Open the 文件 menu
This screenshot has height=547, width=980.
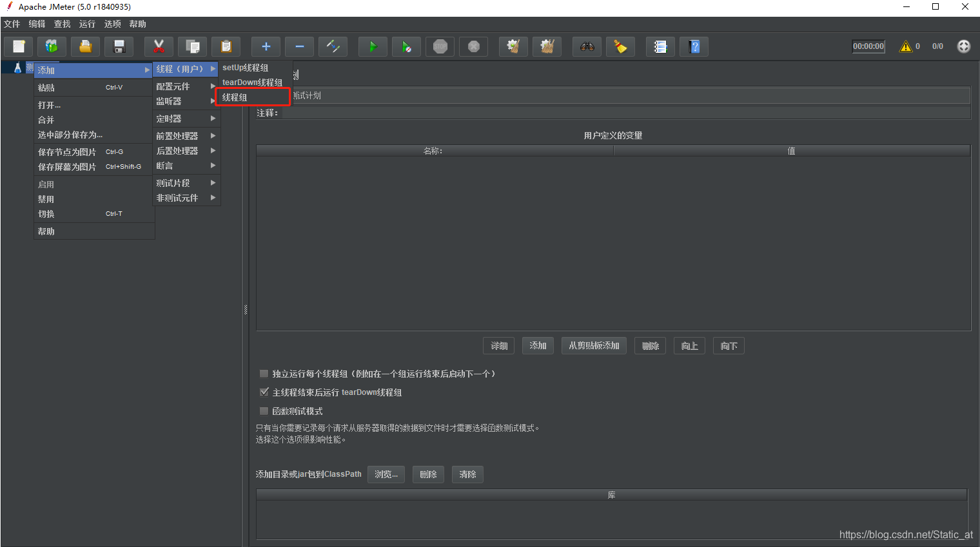click(x=12, y=24)
